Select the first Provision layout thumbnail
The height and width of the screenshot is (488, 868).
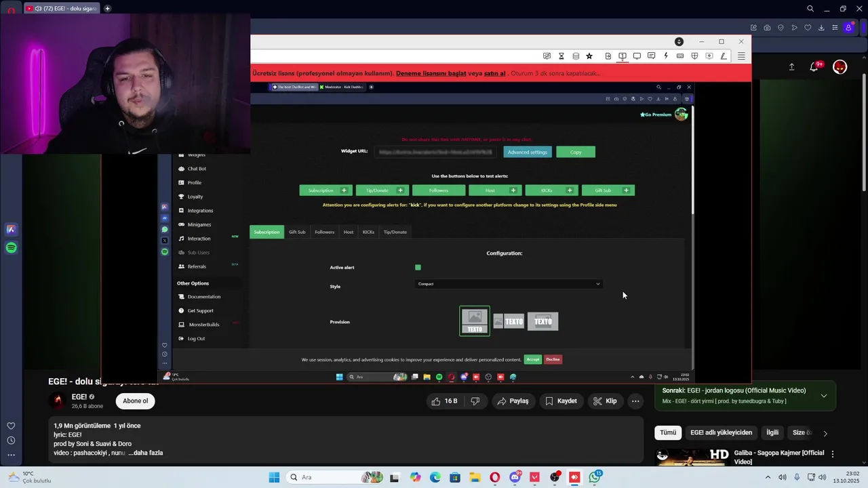pos(475,321)
